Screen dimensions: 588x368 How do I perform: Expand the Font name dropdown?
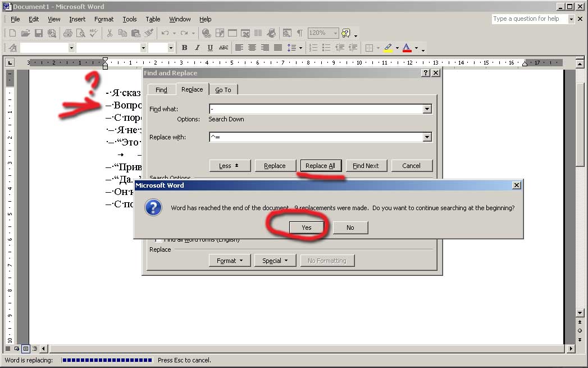tap(143, 48)
